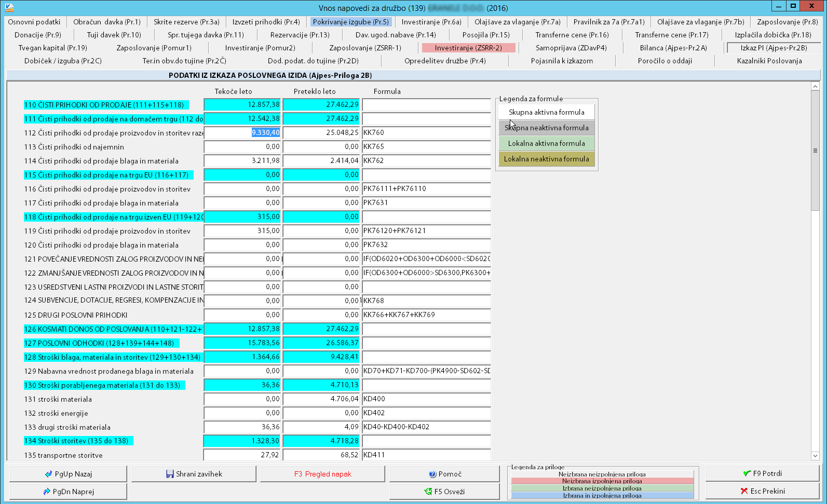827x504 pixels.
Task: Click row 112 Tekoče leto field 9.330,40
Action: coord(242,133)
